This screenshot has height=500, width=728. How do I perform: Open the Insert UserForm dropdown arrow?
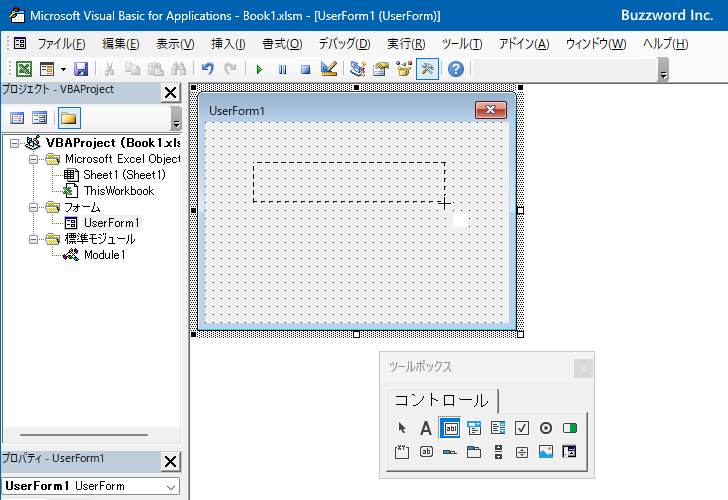[x=63, y=70]
